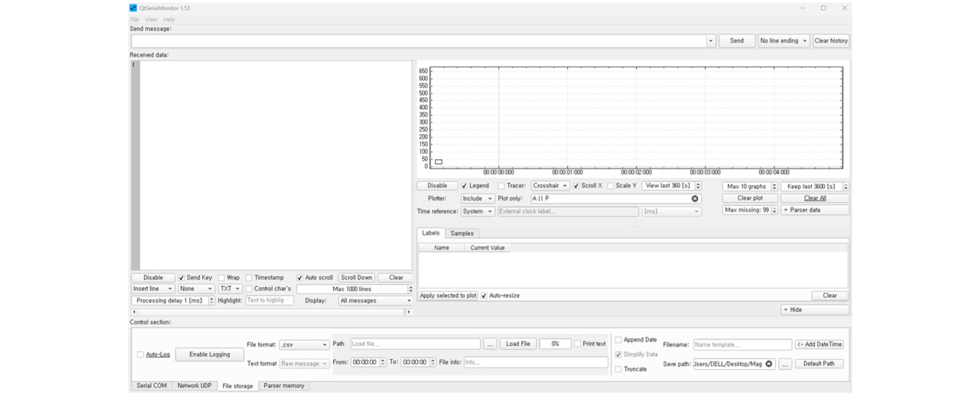The width and height of the screenshot is (980, 394).
Task: Click the Filename template input field
Action: click(742, 345)
